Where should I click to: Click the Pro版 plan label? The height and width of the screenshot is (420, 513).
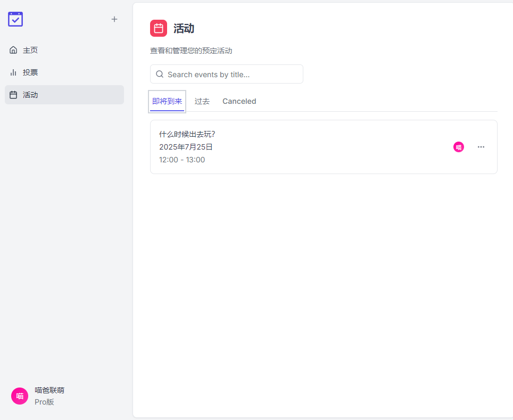click(44, 402)
